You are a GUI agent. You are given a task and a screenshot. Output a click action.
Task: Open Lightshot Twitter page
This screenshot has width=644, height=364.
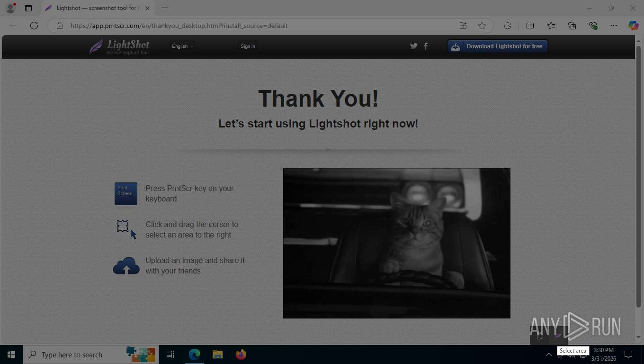point(414,46)
